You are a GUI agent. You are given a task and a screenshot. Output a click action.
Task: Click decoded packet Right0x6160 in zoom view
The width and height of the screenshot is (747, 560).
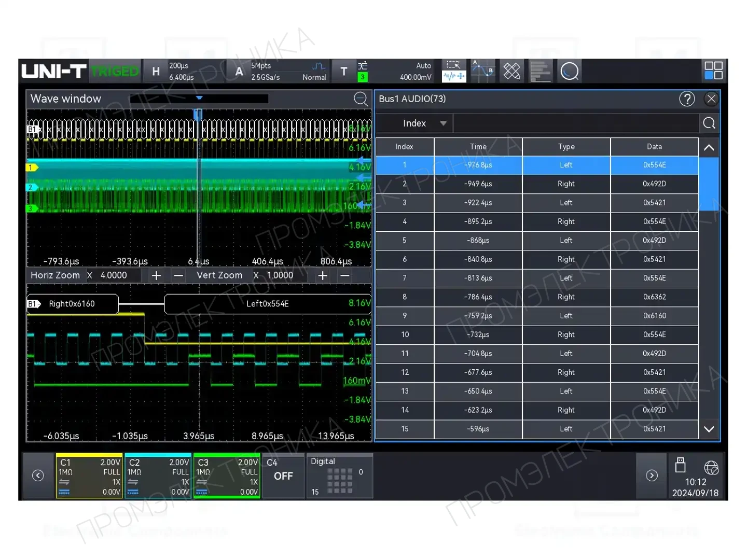(73, 304)
